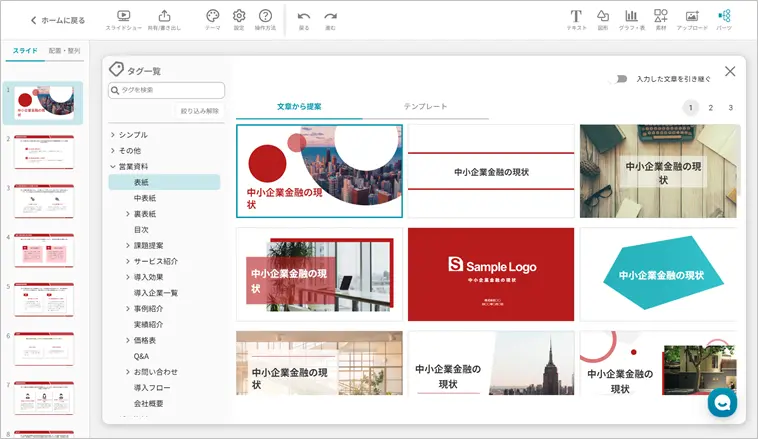The image size is (758, 439).
Task: Select the Text (テキスト) tool
Action: [x=576, y=20]
